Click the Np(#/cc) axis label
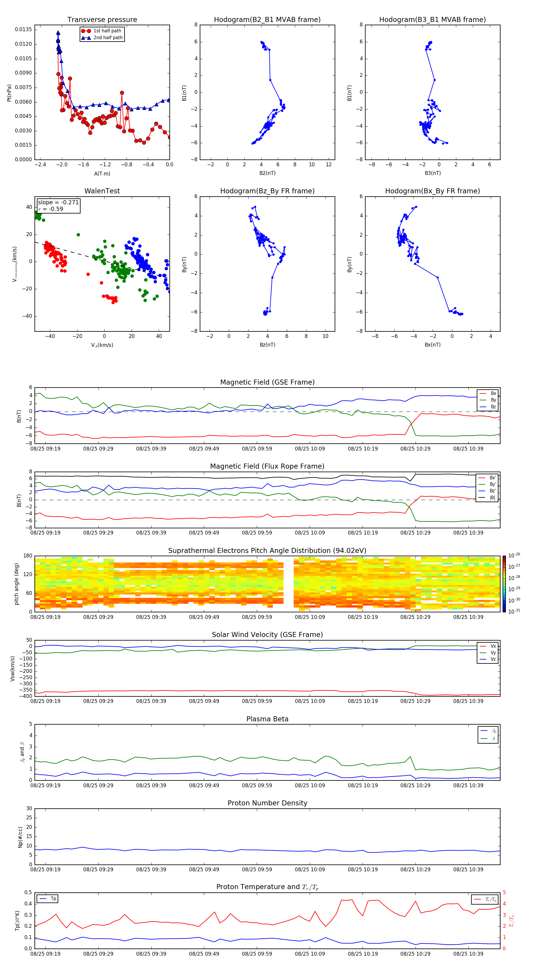This screenshot has width=535, height=980. point(20,837)
